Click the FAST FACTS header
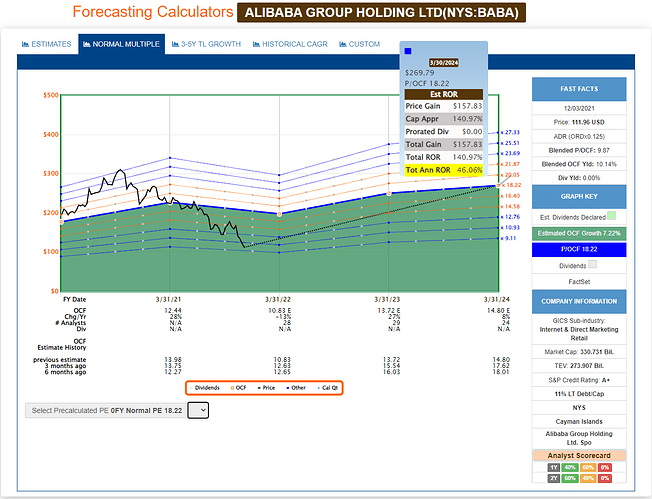Image resolution: width=652 pixels, height=499 pixels. (x=579, y=89)
